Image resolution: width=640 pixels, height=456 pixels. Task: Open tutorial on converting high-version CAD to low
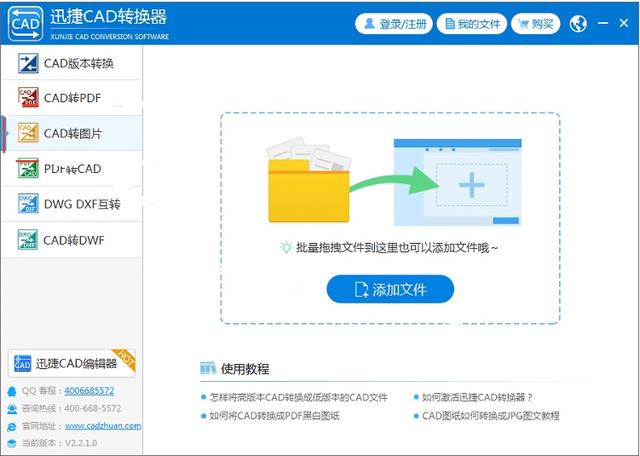click(298, 397)
